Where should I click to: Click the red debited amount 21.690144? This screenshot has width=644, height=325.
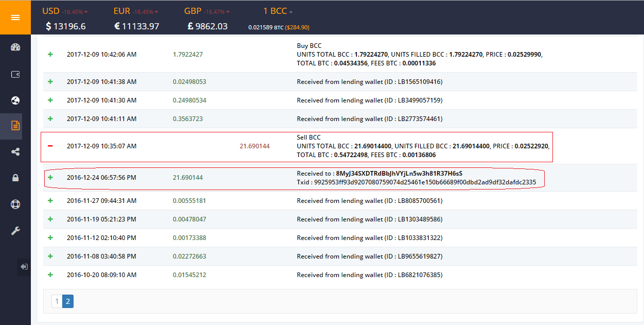pyautogui.click(x=255, y=146)
